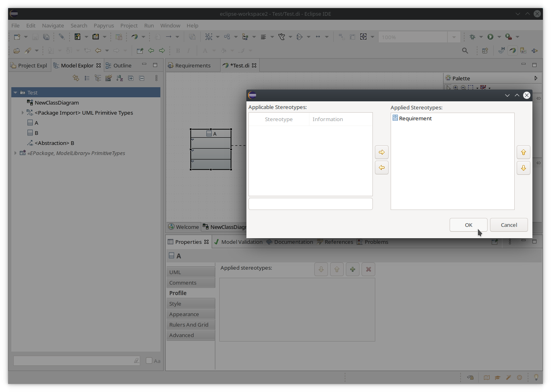551x392 pixels.
Task: Expand the Palette flyout arrow
Action: point(536,78)
